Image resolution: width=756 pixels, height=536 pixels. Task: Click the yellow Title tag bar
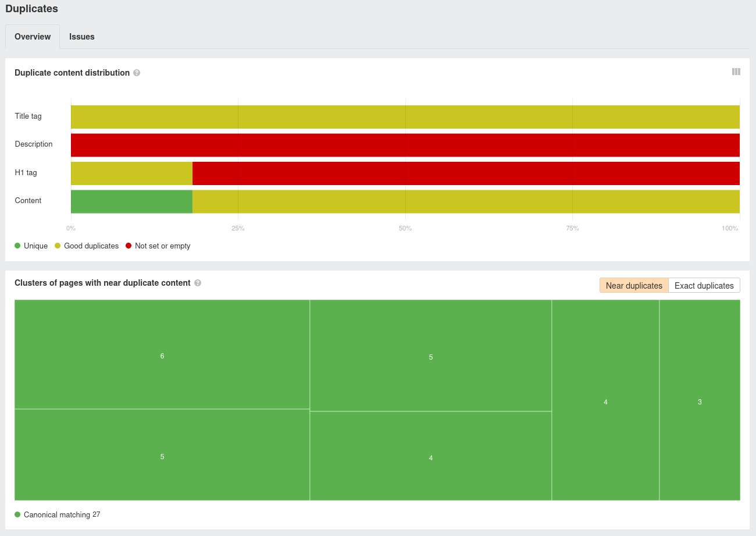405,117
